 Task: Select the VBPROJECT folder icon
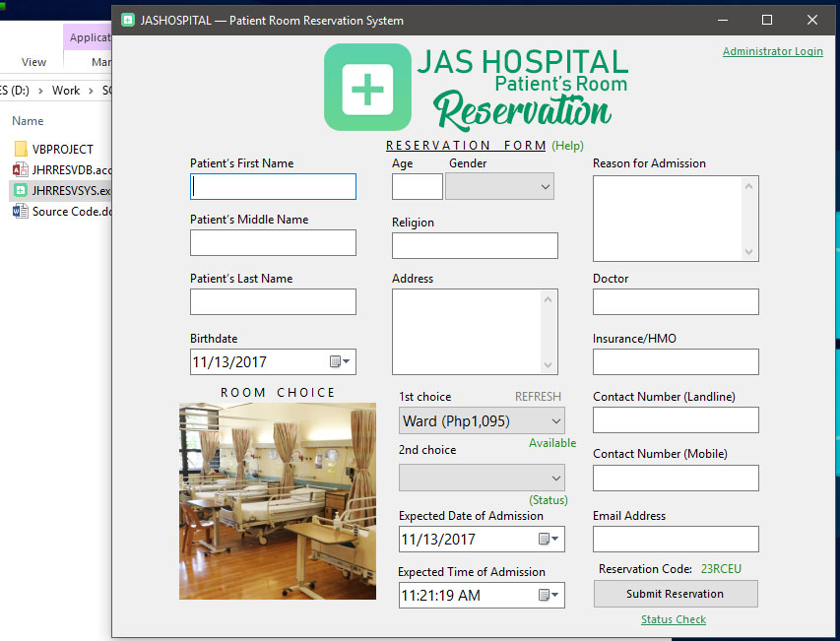click(21, 150)
